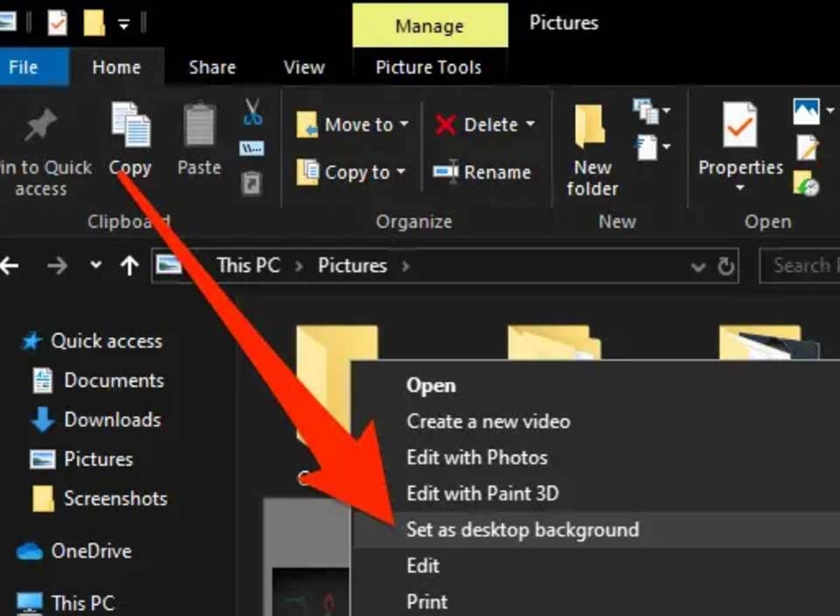Go back with the left arrow

pos(10,265)
